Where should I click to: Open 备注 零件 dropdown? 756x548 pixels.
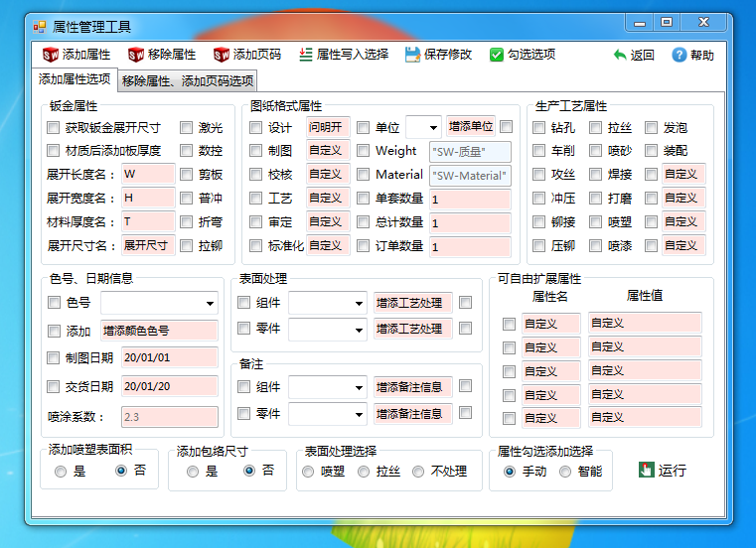[328, 414]
